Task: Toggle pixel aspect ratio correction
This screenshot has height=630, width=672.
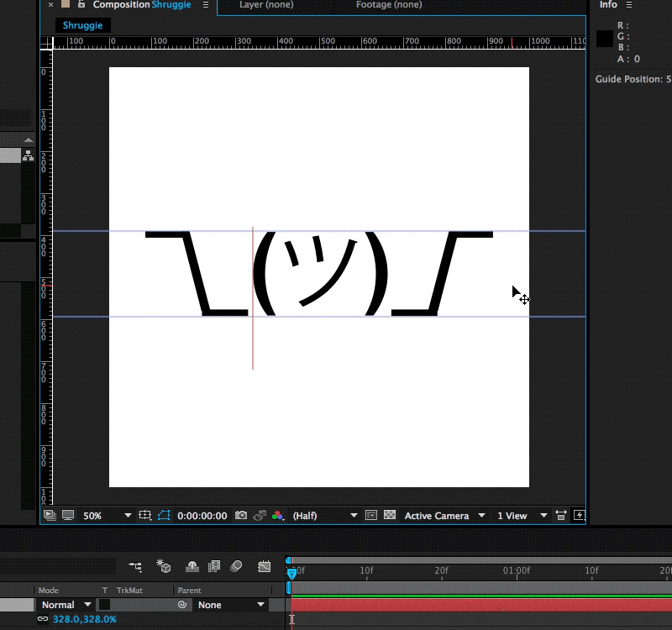Action: 560,515
